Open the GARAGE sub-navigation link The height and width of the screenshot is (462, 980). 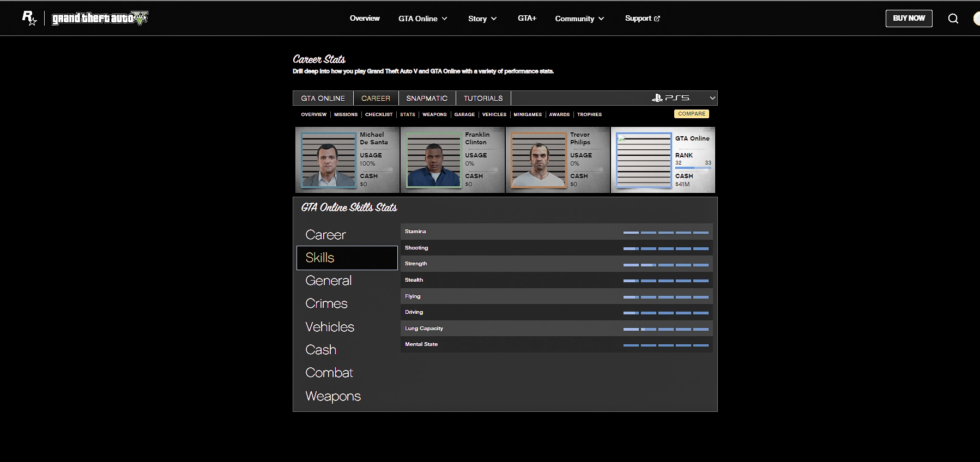pos(464,114)
